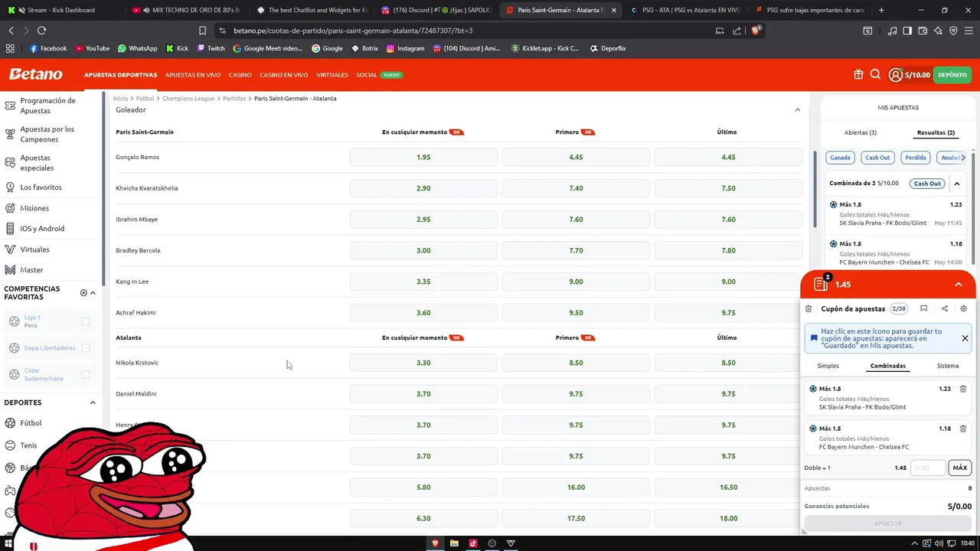
Task: Filter resolved bets by Ganada
Action: point(840,158)
